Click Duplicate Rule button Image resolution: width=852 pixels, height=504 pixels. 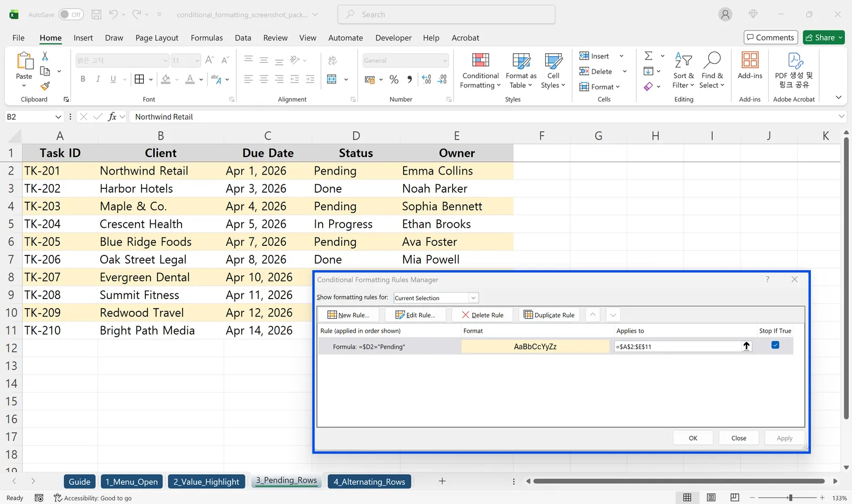(x=550, y=315)
